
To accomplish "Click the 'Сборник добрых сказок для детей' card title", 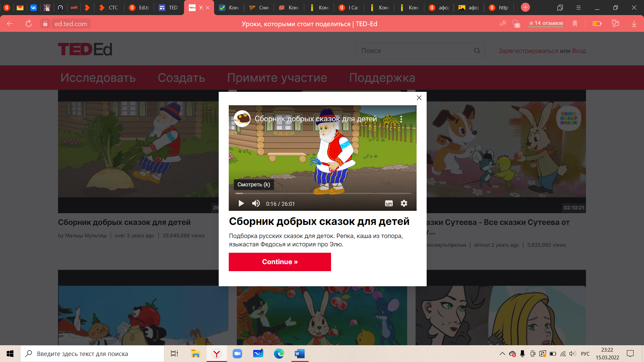I will (x=124, y=222).
